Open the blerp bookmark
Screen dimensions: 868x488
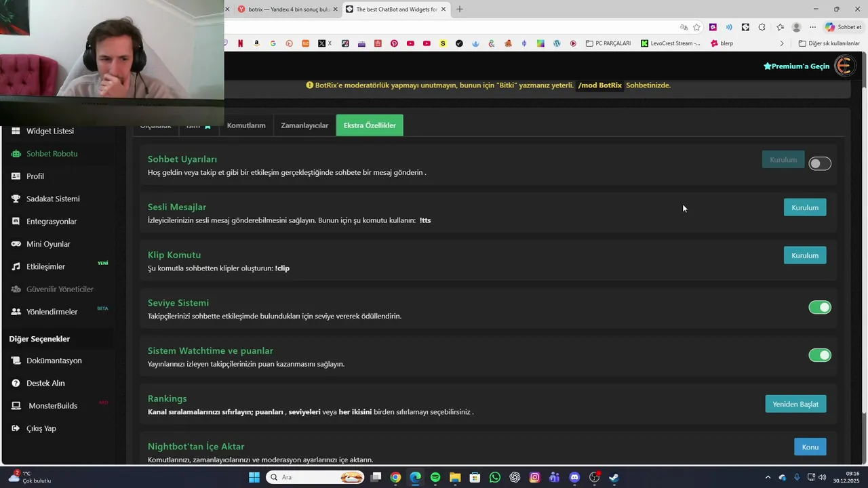[x=722, y=43]
